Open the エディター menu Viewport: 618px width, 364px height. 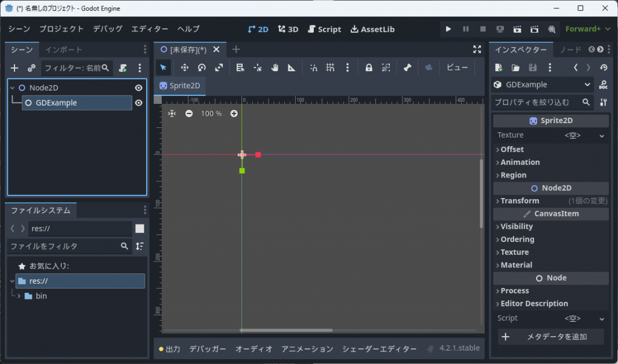click(x=150, y=29)
